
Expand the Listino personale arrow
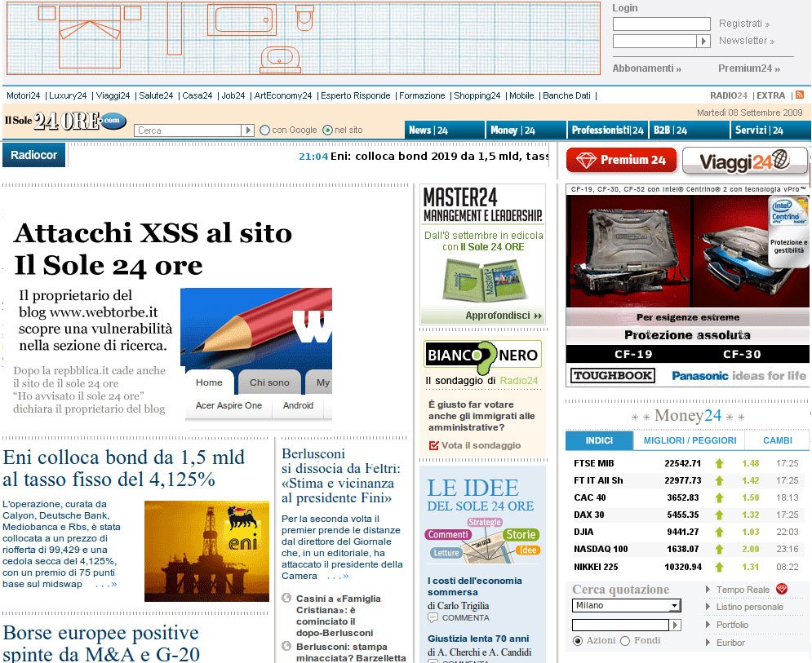pyautogui.click(x=708, y=607)
